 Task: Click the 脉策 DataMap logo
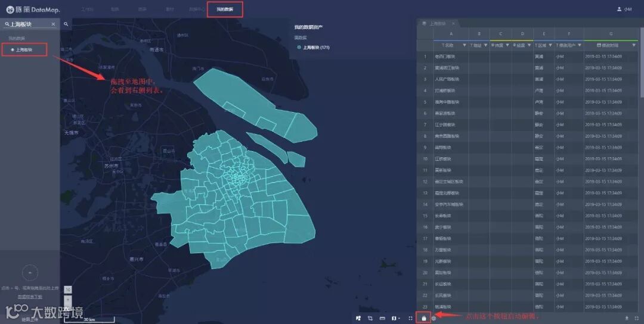(33, 9)
